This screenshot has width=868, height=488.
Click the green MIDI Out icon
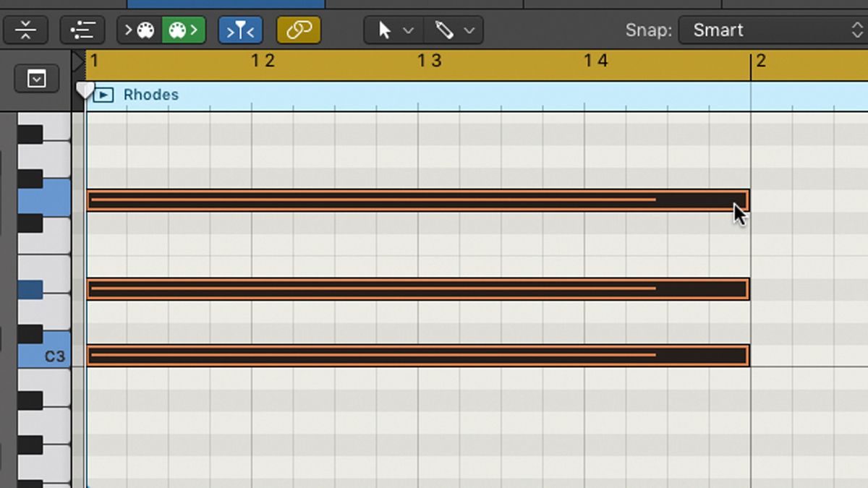pyautogui.click(x=183, y=30)
